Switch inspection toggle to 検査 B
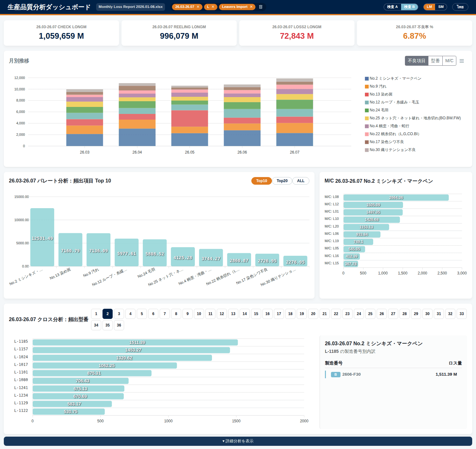The image size is (476, 449). pos(409,7)
